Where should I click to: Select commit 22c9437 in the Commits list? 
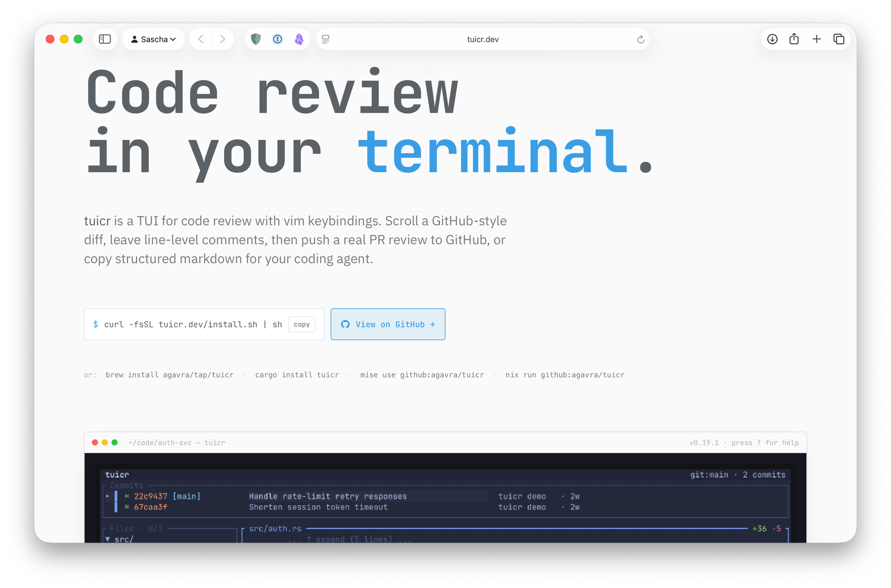pyautogui.click(x=151, y=496)
